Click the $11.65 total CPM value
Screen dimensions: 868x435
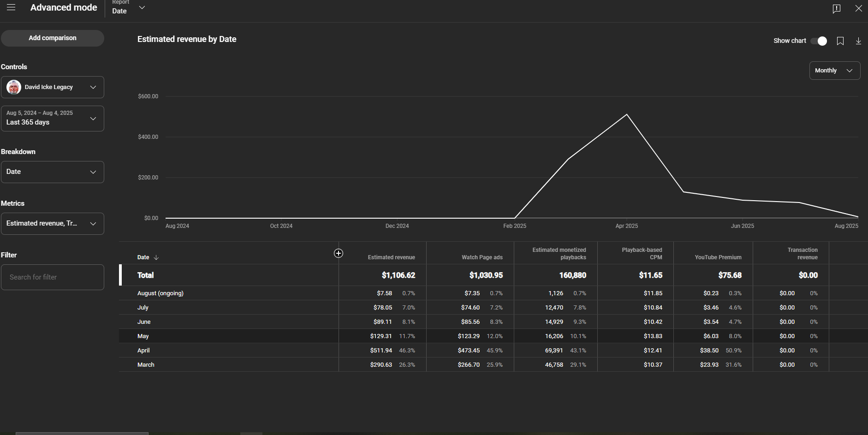651,275
